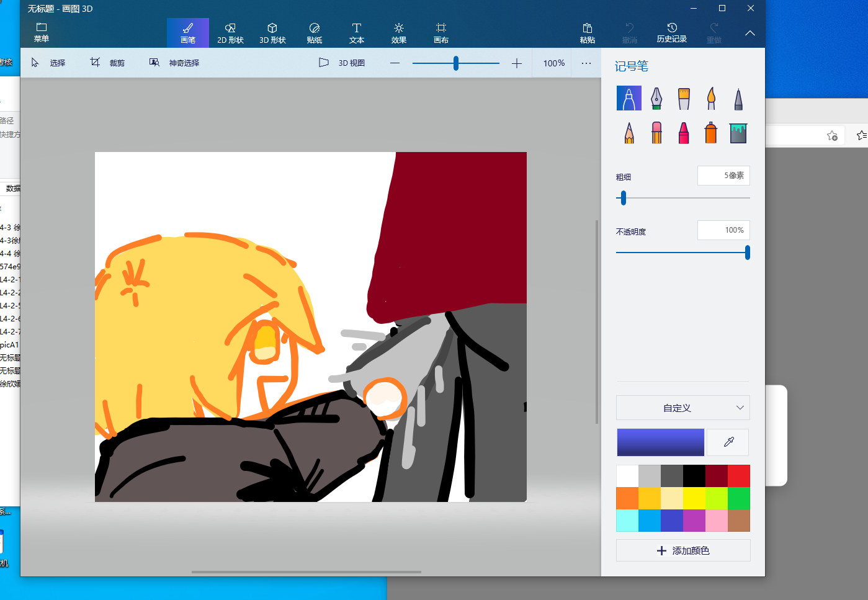868x600 pixels.
Task: Select the 神奇选择 magic select tool
Action: [174, 63]
